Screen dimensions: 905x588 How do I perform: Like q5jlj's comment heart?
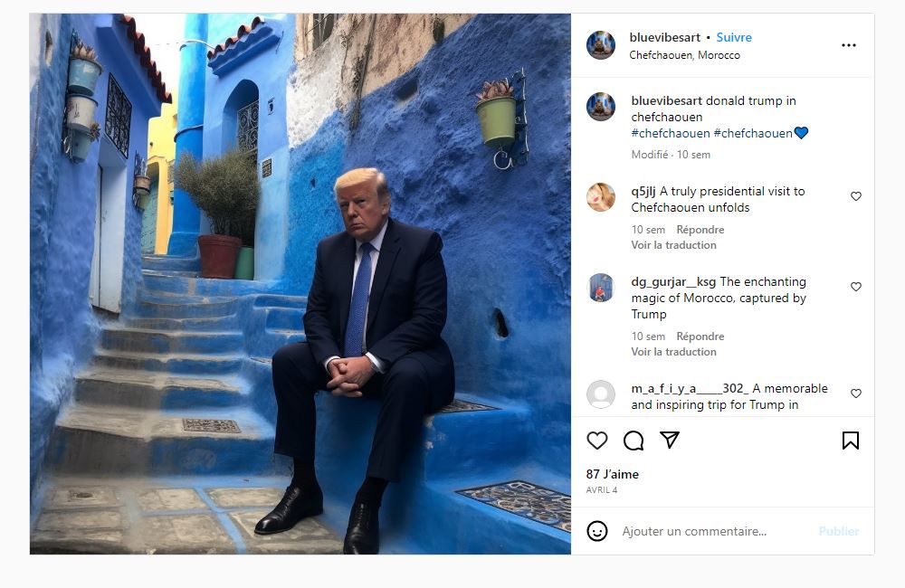[x=856, y=196]
